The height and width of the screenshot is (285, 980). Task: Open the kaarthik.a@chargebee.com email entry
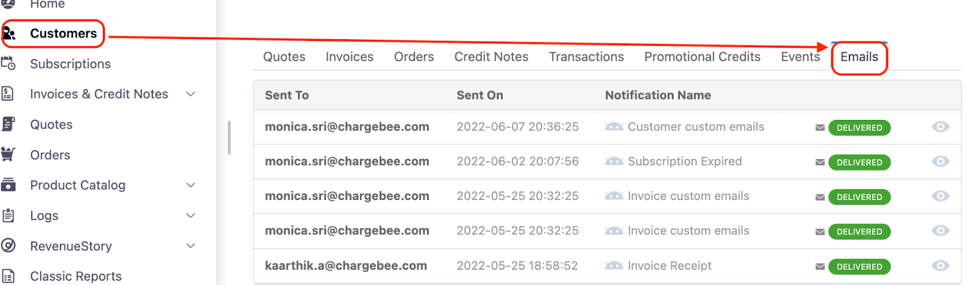pyautogui.click(x=345, y=265)
